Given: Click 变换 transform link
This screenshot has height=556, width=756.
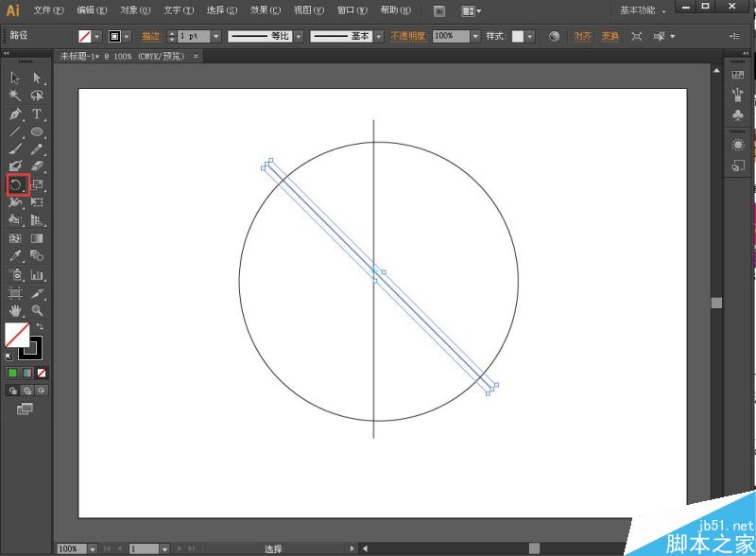Looking at the screenshot, I should 610,36.
